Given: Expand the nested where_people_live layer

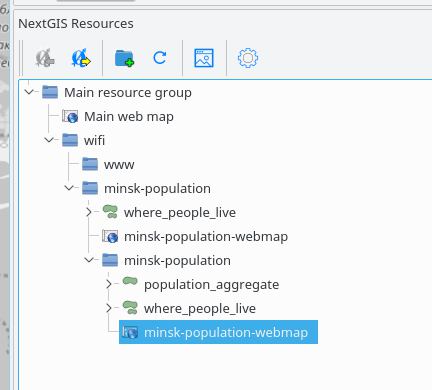Looking at the screenshot, I should click(x=109, y=308).
